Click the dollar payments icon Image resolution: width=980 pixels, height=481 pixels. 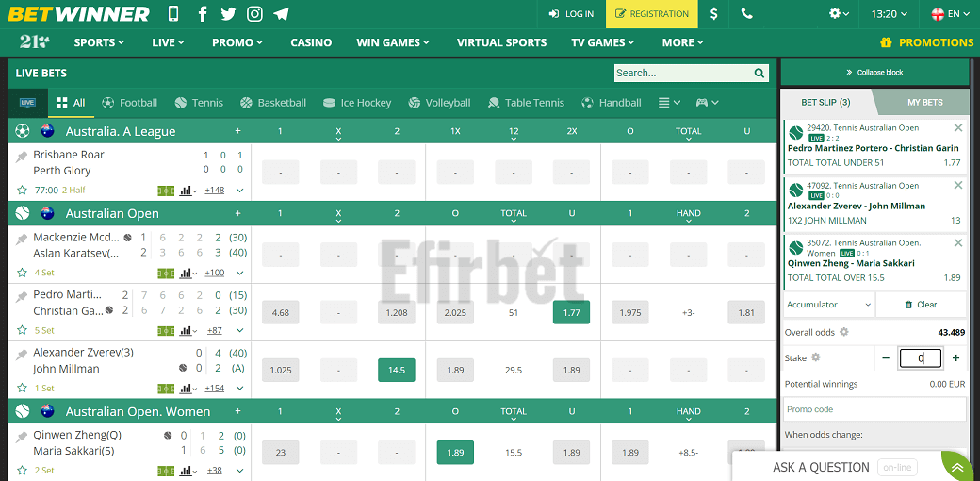(714, 14)
